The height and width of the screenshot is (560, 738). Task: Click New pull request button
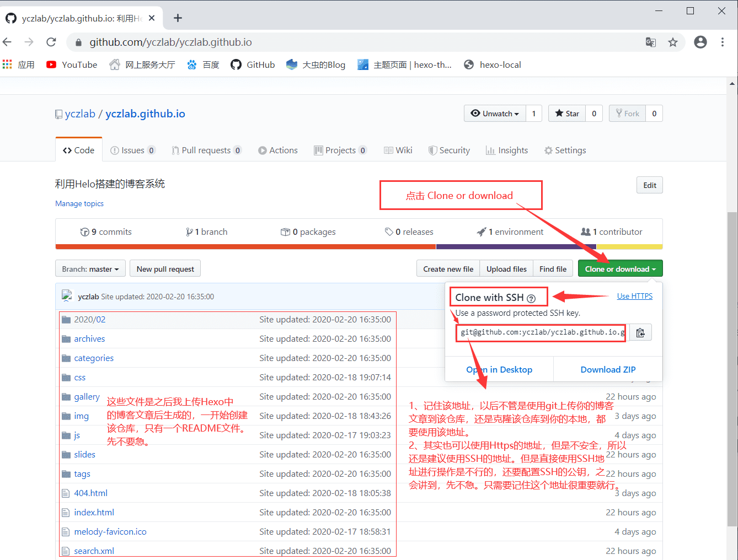coord(165,269)
